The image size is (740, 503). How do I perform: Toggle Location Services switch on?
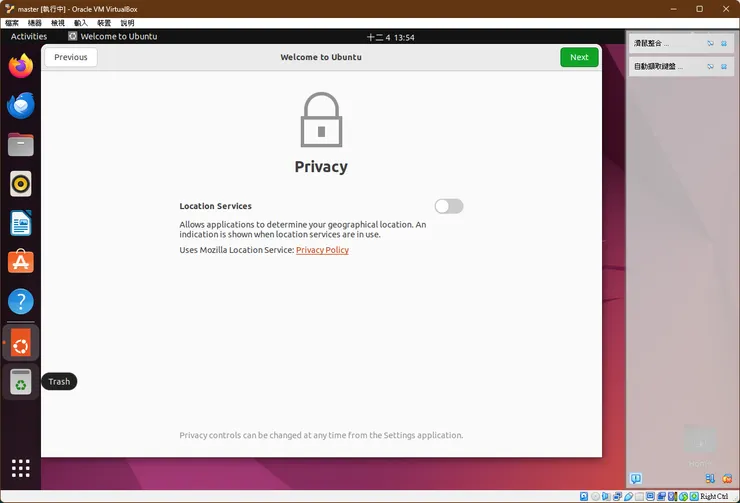(x=449, y=206)
